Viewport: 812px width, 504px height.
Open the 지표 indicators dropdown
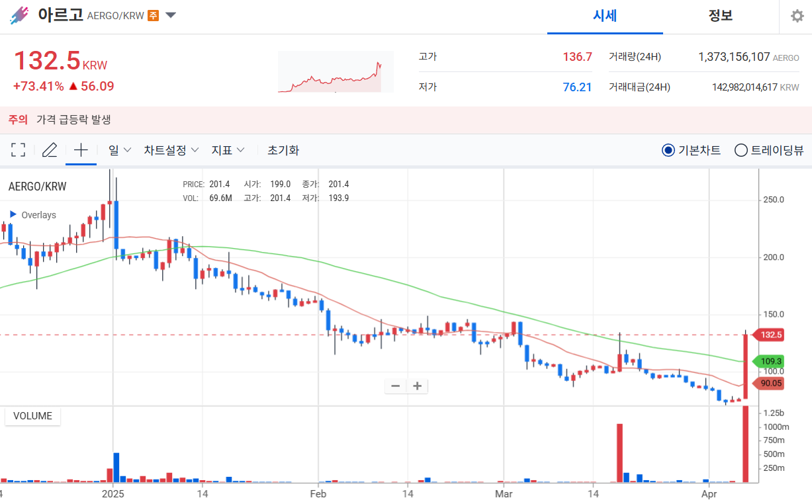tap(228, 150)
